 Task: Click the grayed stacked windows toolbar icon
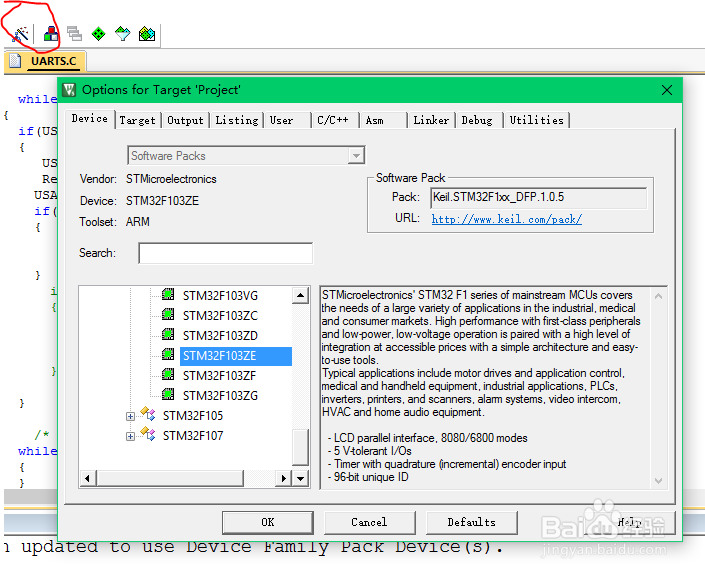(x=75, y=34)
